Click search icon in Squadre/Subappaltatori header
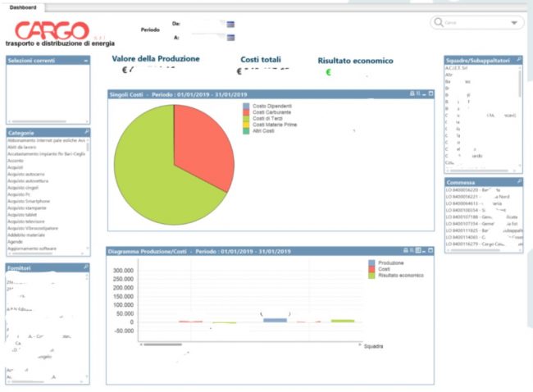 point(519,61)
